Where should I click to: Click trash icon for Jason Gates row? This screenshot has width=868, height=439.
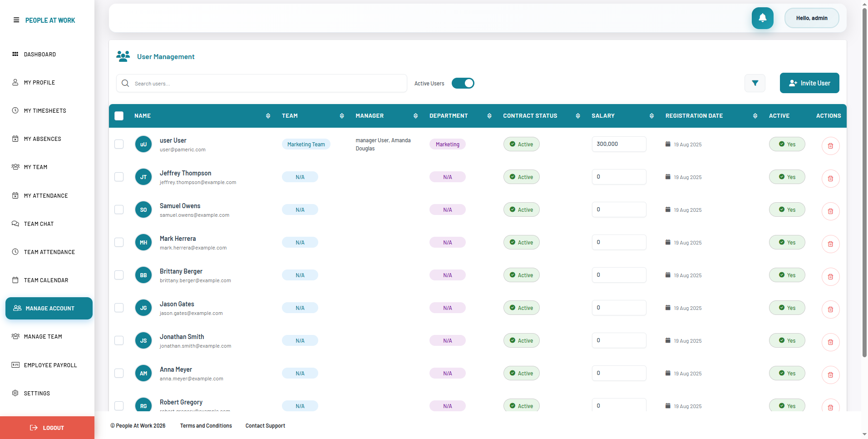830,309
